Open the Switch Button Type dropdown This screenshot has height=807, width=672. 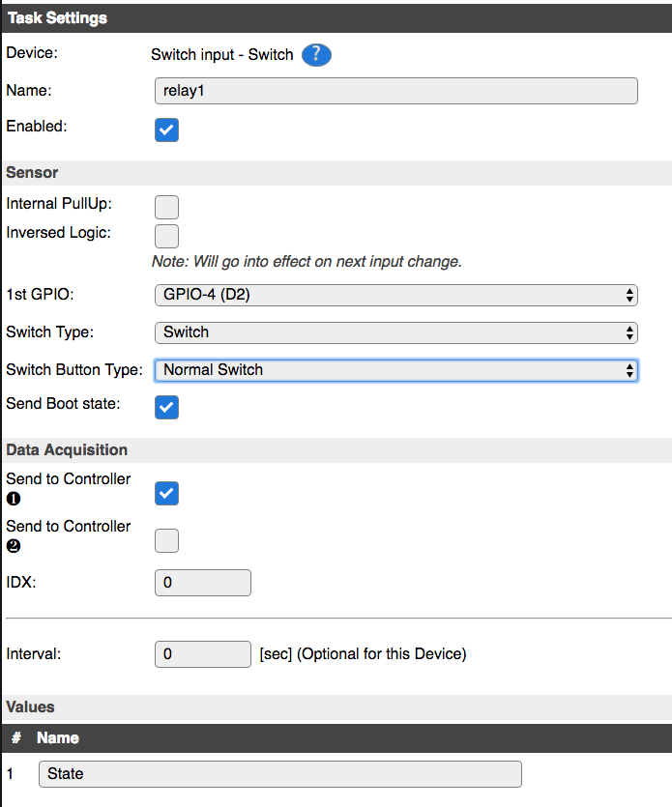[x=396, y=370]
